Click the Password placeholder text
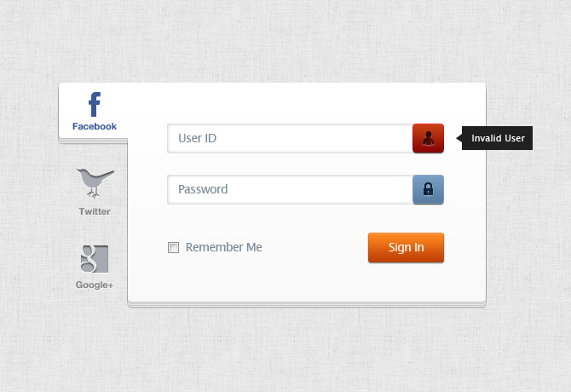The image size is (571, 392). 203,189
